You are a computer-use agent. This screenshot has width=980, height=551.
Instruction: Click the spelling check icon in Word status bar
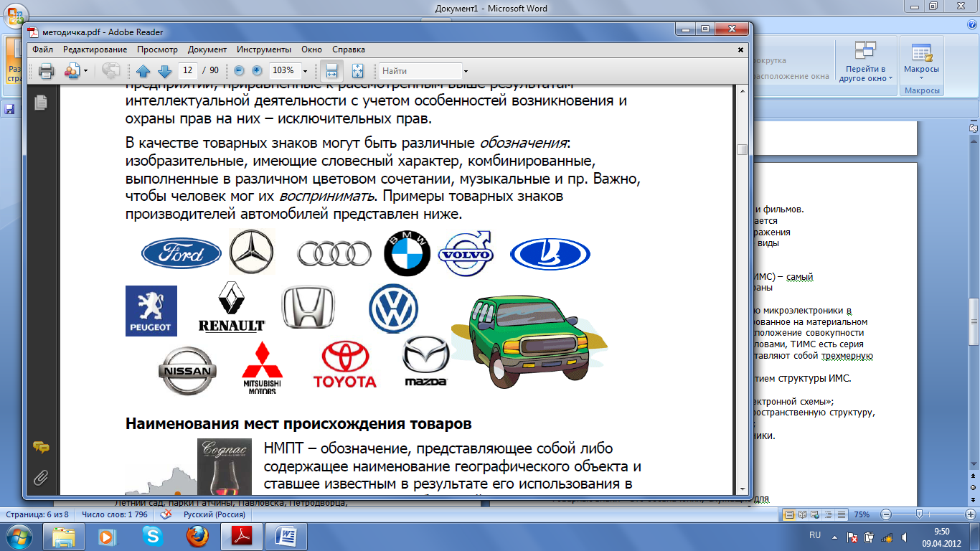pos(166,514)
